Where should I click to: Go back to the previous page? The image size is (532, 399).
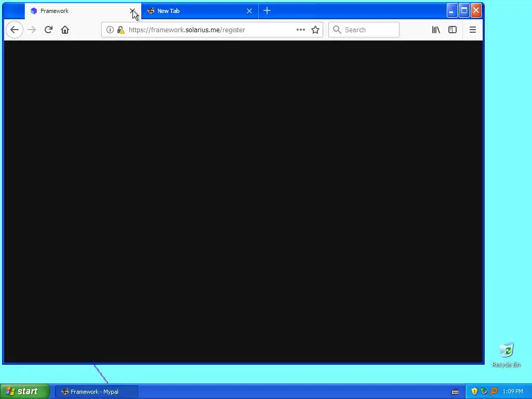click(15, 30)
